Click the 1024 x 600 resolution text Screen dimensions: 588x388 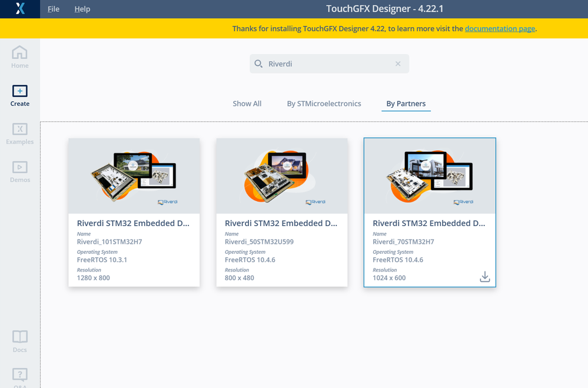coord(389,278)
